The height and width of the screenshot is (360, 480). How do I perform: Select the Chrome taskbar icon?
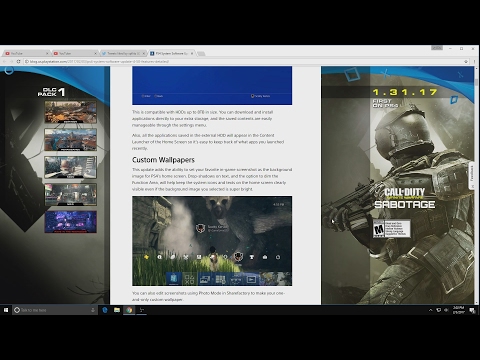coord(129,310)
